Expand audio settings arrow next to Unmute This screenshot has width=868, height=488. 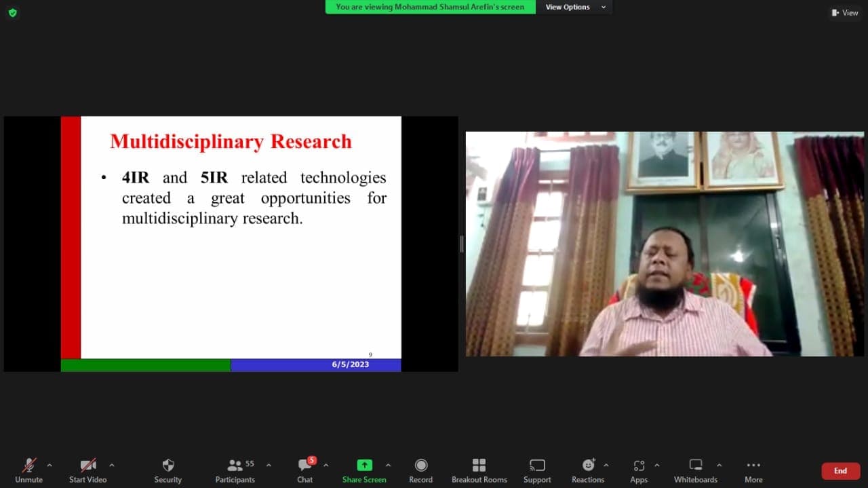[49, 465]
